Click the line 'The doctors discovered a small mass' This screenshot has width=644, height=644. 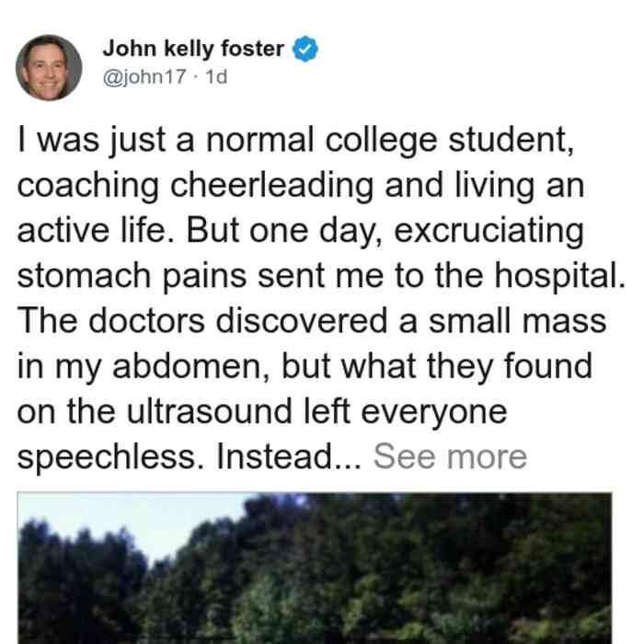pos(312,321)
